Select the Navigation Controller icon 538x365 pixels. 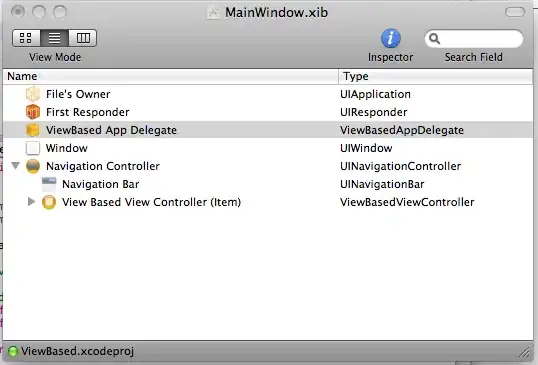(33, 166)
